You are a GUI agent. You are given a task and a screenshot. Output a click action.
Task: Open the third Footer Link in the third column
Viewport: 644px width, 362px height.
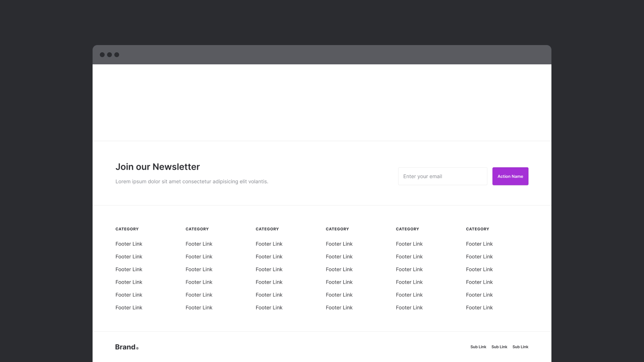269,269
